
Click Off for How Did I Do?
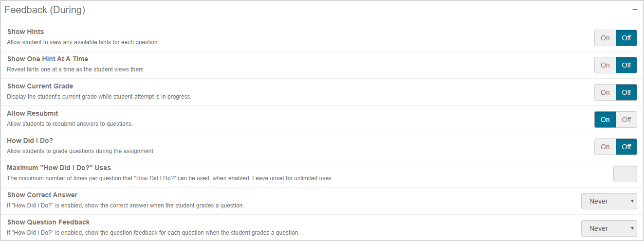[x=626, y=147]
